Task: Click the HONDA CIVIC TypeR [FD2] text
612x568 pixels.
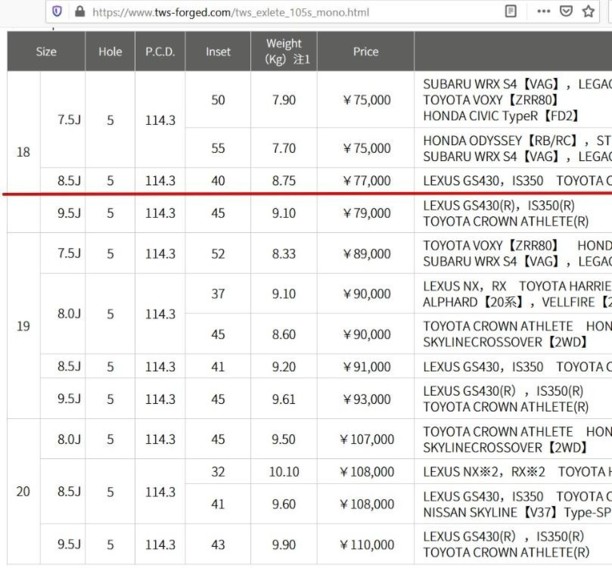Action: (x=502, y=116)
